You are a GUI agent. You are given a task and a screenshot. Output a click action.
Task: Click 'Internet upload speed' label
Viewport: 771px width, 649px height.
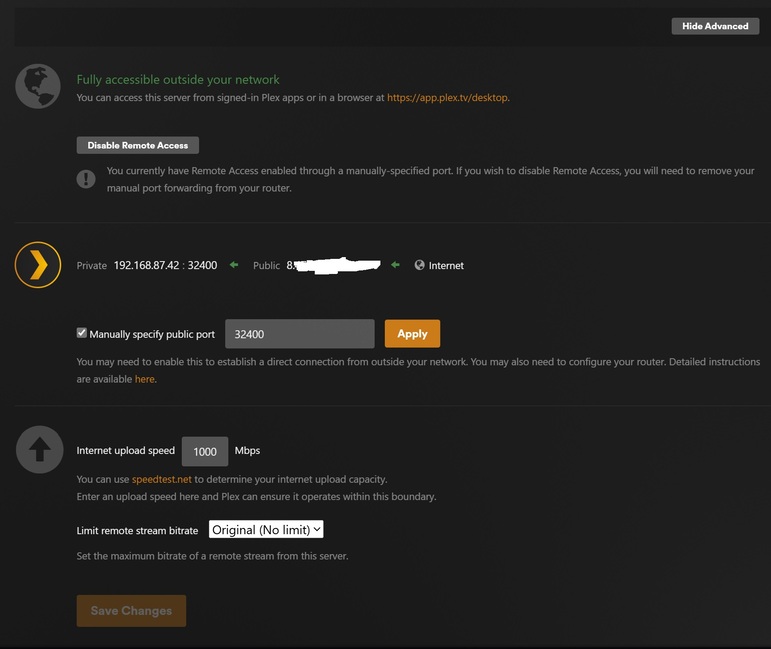coord(125,450)
